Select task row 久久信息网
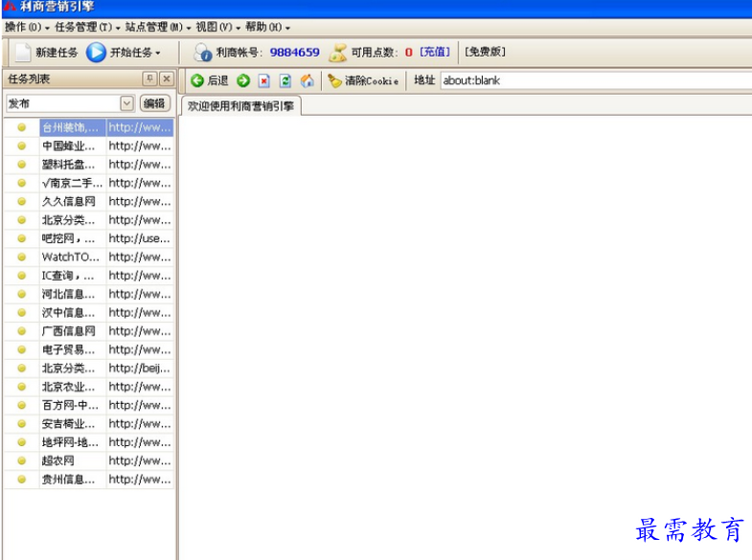Viewport: 752px width, 560px height. 89,202
